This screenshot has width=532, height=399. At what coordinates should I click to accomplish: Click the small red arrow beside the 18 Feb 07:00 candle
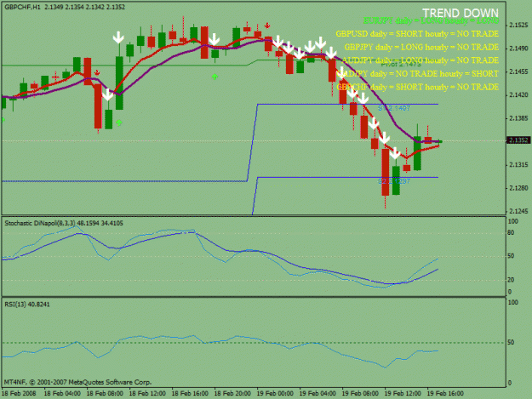pyautogui.click(x=97, y=72)
